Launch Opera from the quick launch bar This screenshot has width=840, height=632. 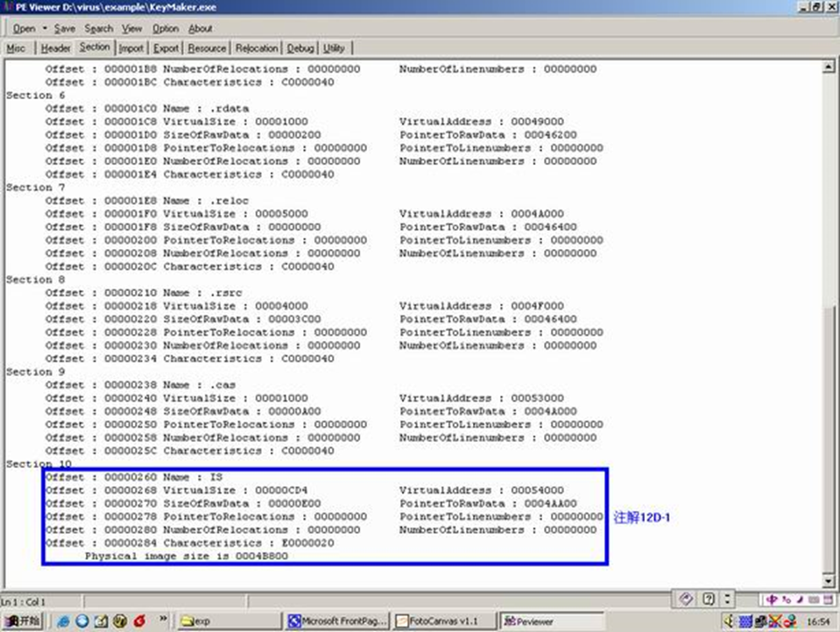tap(139, 621)
